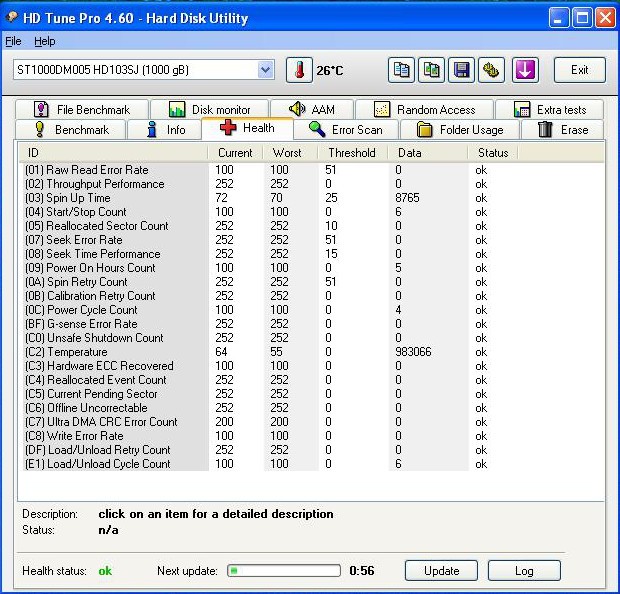Open the File Benchmark tab
This screenshot has height=594, width=620.
81,110
